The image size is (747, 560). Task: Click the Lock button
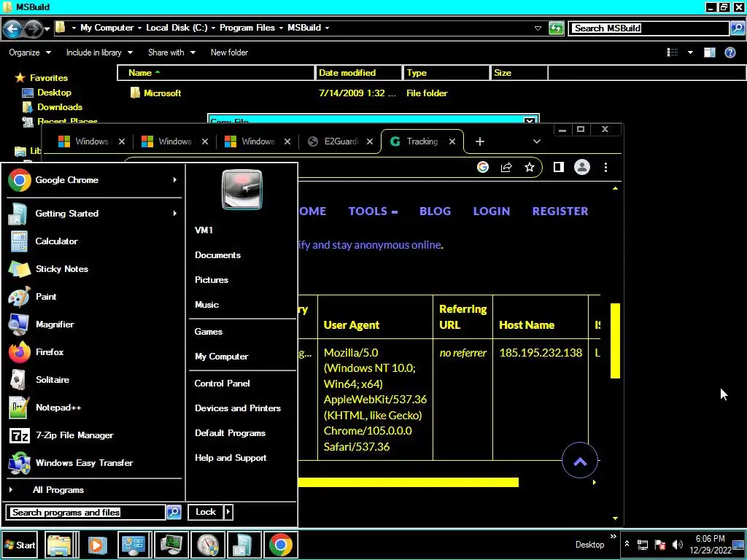click(206, 513)
